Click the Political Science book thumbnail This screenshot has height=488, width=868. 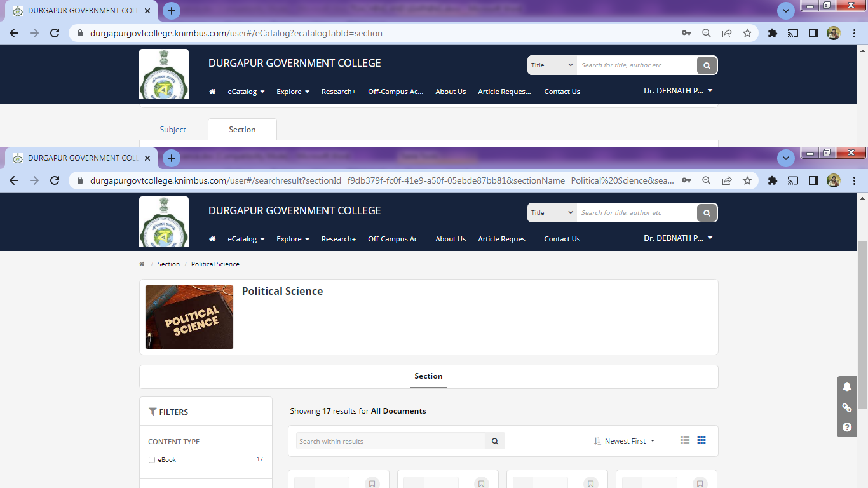[x=189, y=317]
